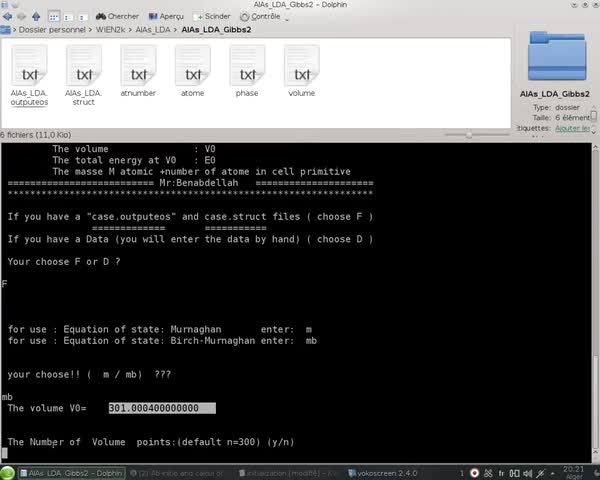Viewport: 600px width, 480px height.
Task: Expand arrow before AlAs_LDA breadcrumb
Action: pyautogui.click(x=130, y=29)
